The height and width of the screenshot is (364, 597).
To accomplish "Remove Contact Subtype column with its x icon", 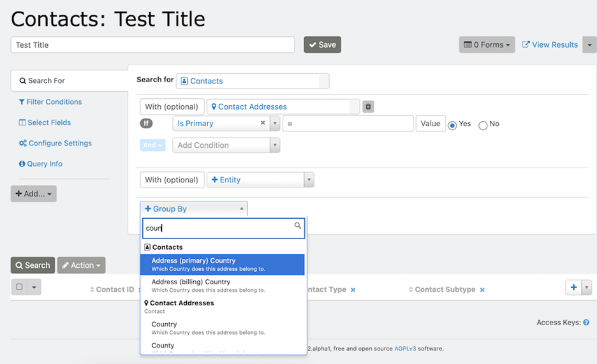I will 482,290.
